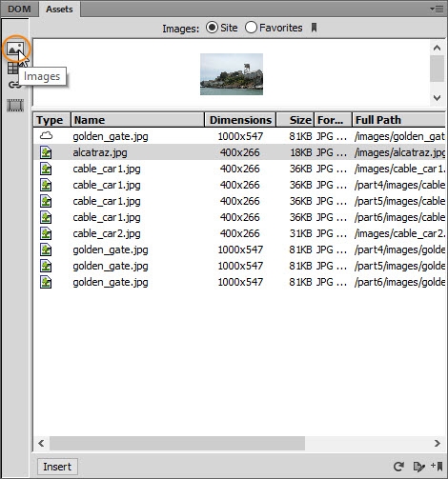Sort assets by the Format column
This screenshot has width=448, height=479.
point(334,120)
